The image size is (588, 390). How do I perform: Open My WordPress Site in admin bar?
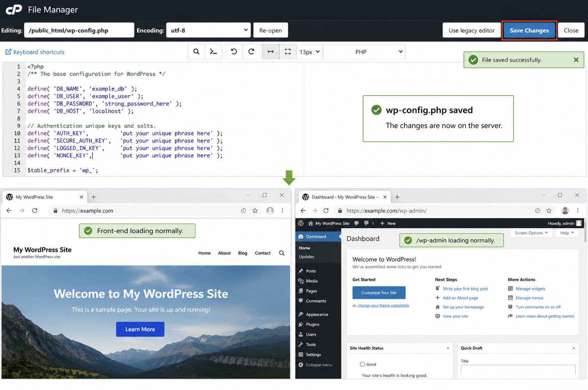tap(329, 224)
